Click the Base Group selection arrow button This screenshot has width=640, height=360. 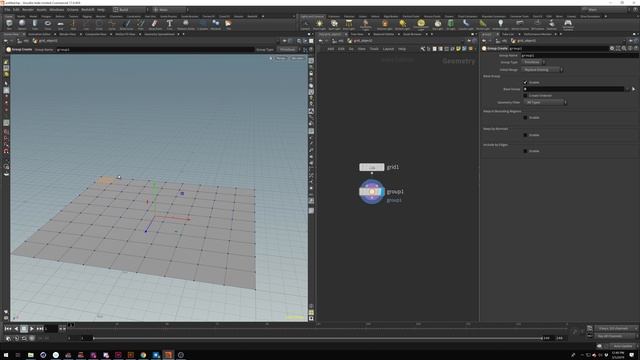[x=633, y=89]
